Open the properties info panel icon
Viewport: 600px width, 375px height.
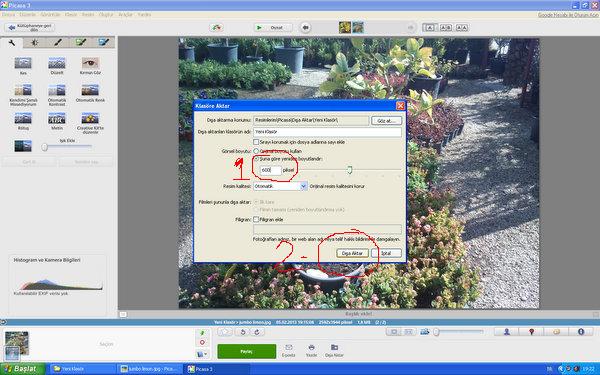[x=581, y=332]
